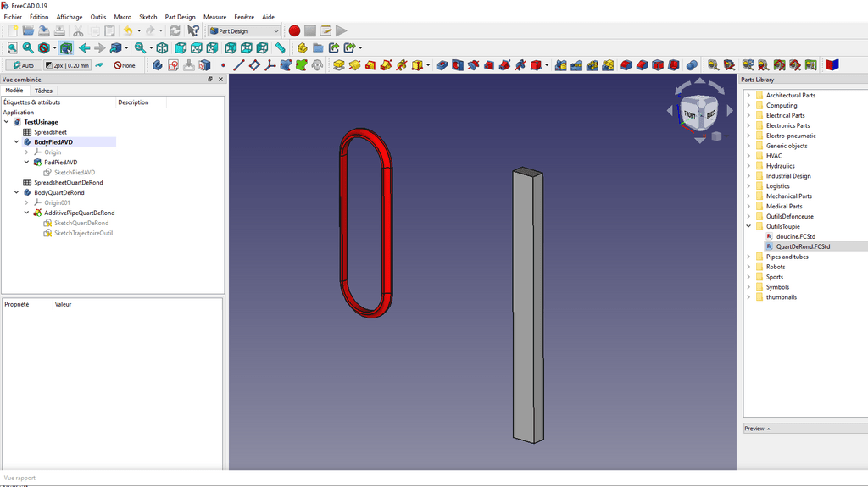Click the Measure distance ruler icon

281,48
